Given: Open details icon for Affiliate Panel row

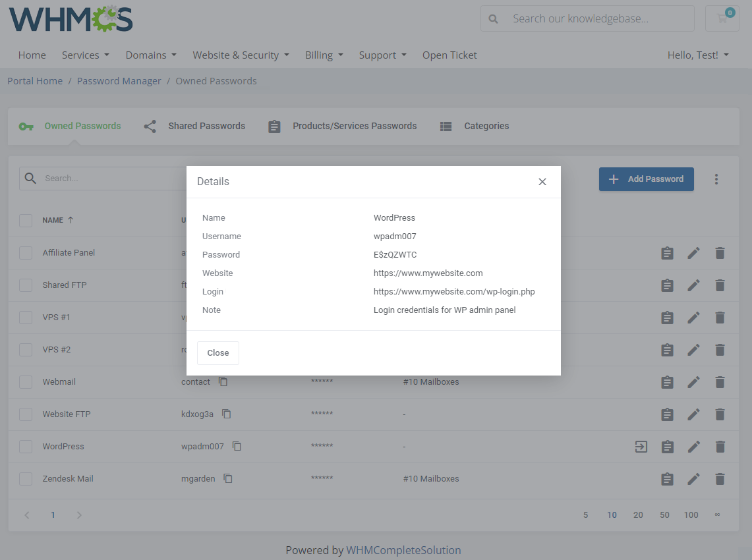Looking at the screenshot, I should [667, 253].
